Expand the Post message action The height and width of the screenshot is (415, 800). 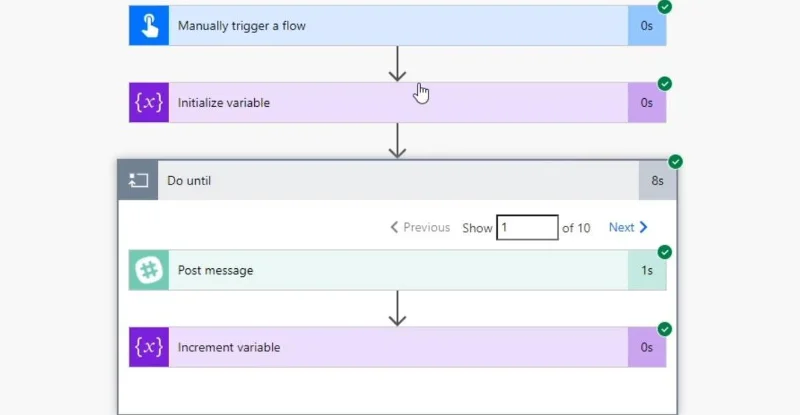click(397, 270)
